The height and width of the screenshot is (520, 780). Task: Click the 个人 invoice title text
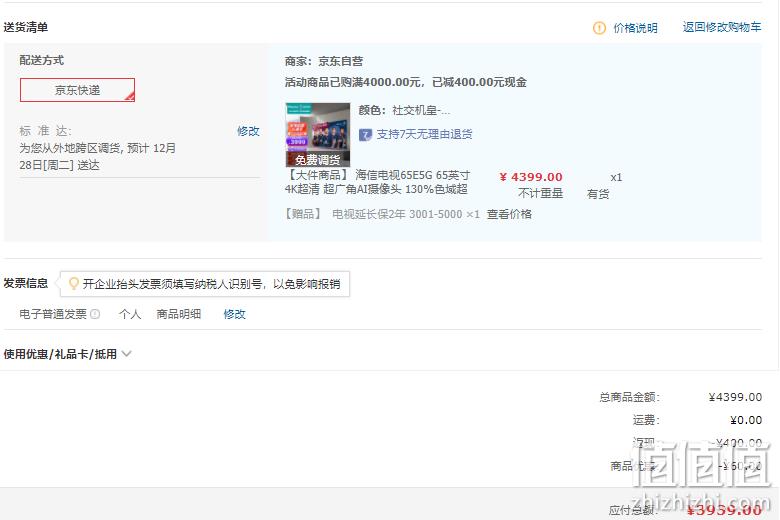[x=130, y=314]
